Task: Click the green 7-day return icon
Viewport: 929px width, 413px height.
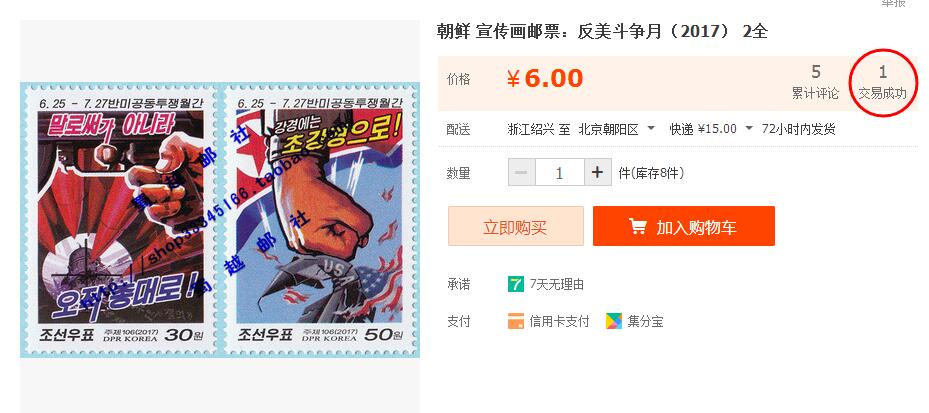Action: 516,284
